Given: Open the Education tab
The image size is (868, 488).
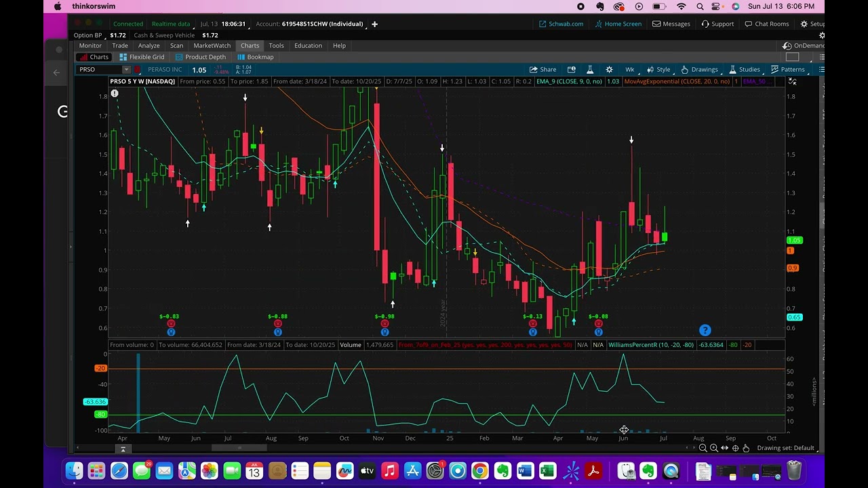Looking at the screenshot, I should coord(308,45).
